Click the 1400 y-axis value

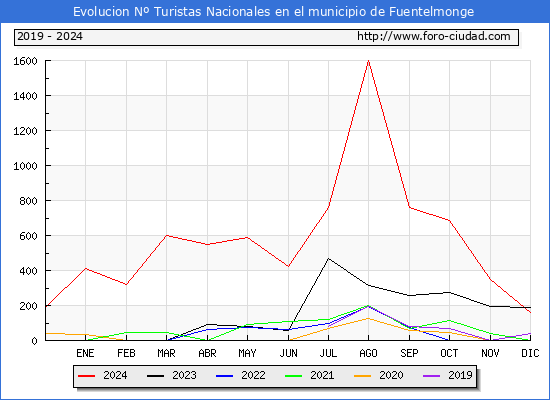(25, 96)
